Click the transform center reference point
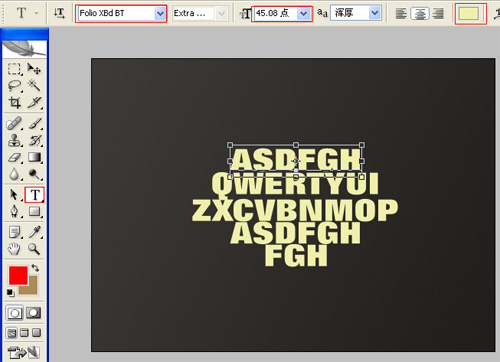 295,161
